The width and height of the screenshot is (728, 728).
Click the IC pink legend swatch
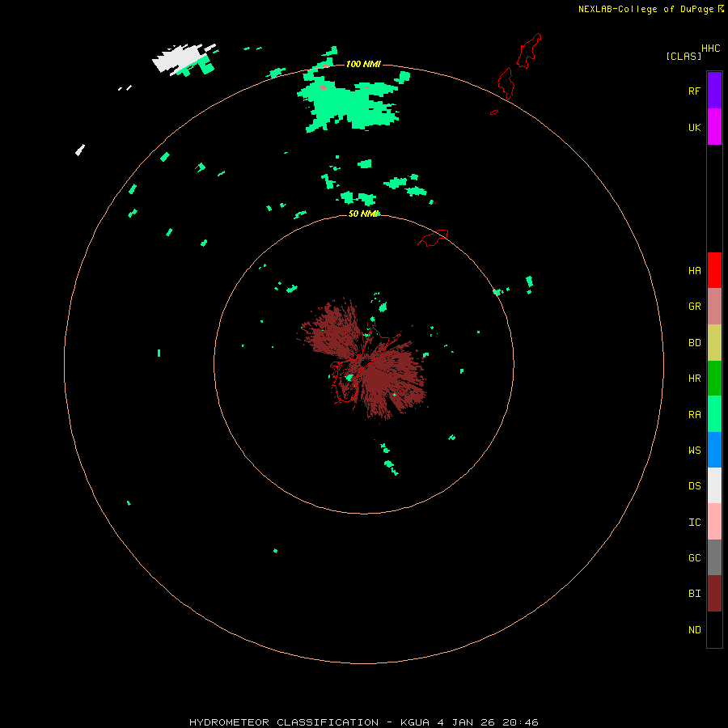pos(714,522)
